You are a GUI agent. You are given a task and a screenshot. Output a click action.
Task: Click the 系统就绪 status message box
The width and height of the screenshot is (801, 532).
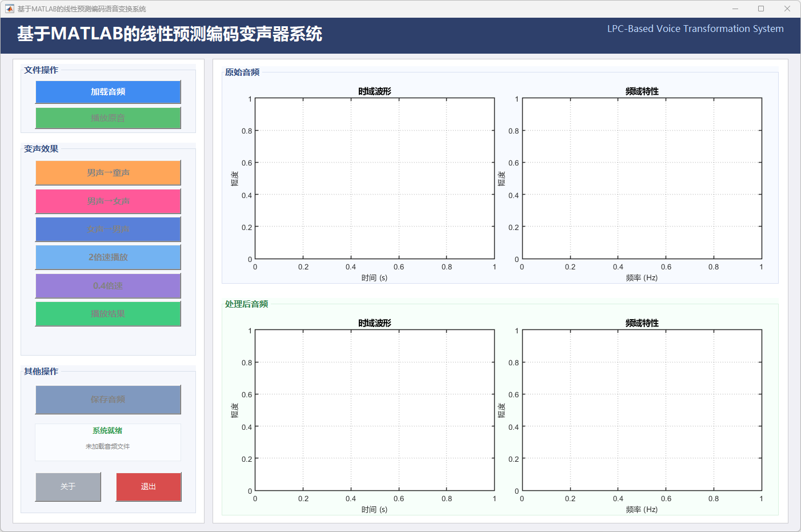click(108, 442)
